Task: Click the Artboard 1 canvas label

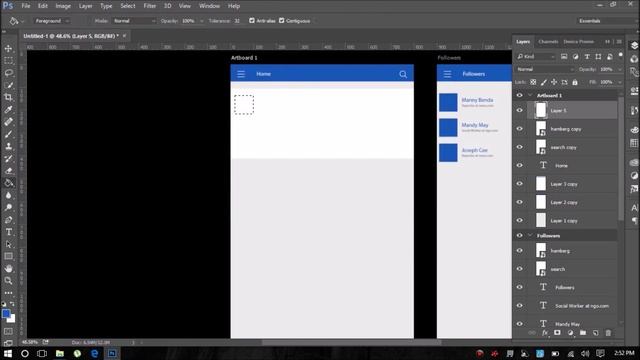Action: click(x=244, y=58)
